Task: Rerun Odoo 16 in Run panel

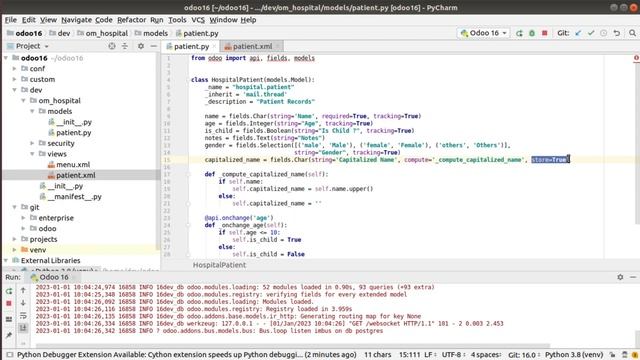Action: point(9,291)
